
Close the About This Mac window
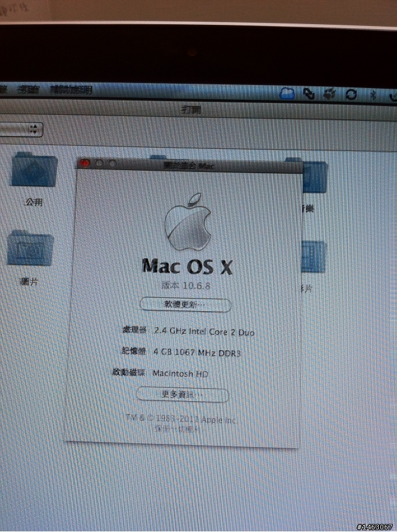(x=85, y=163)
